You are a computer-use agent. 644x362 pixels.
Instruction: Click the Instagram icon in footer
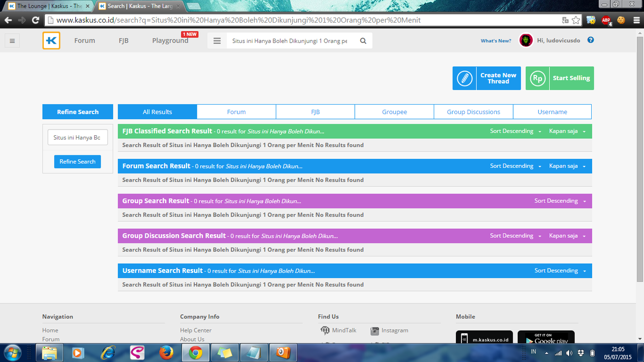(374, 330)
